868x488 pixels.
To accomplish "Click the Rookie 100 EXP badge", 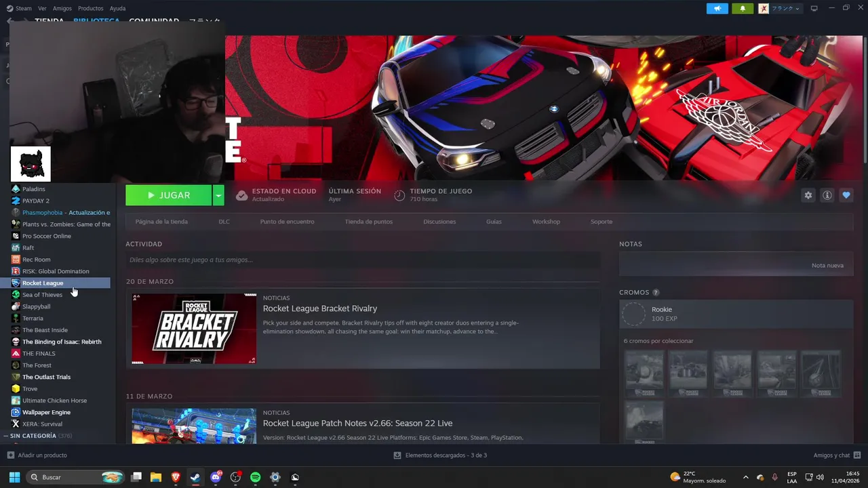I will (736, 314).
